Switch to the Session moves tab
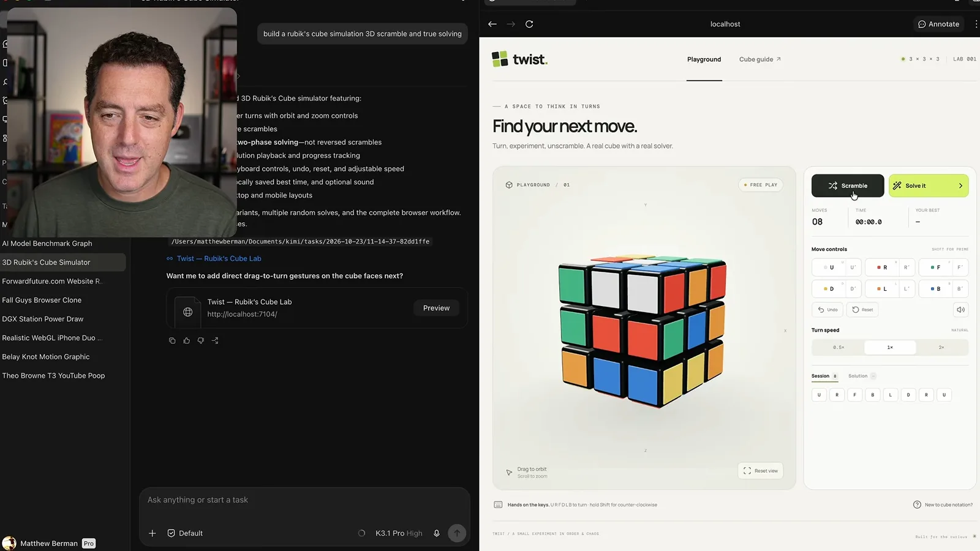980x551 pixels. pos(824,376)
